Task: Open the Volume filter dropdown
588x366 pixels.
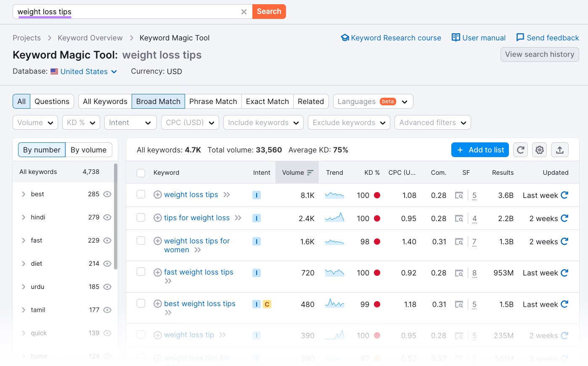Action: pyautogui.click(x=35, y=122)
